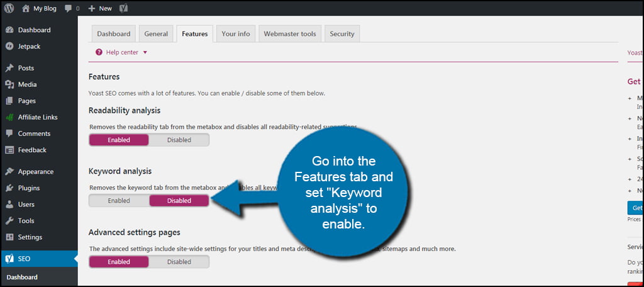
Task: Click the My Blog site link
Action: point(45,8)
